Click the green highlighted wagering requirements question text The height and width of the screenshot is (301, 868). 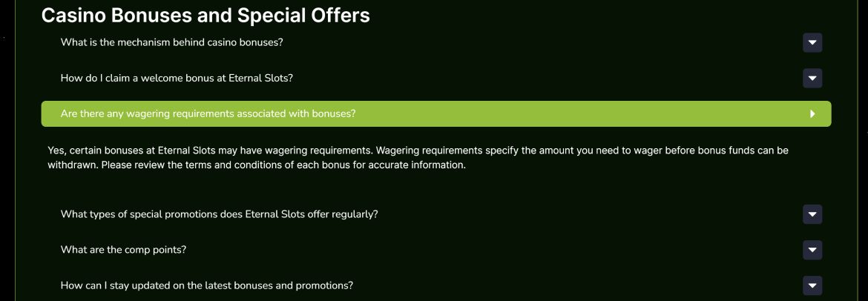208,114
